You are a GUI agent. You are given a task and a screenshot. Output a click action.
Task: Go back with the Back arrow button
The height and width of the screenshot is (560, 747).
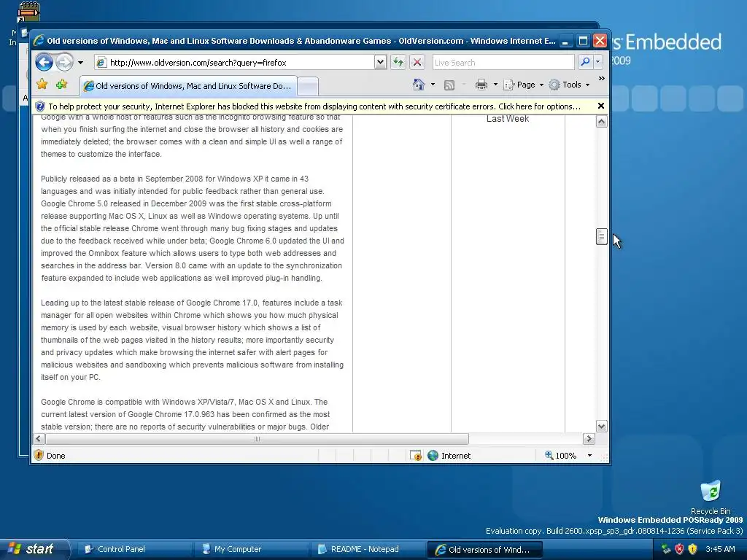[44, 63]
